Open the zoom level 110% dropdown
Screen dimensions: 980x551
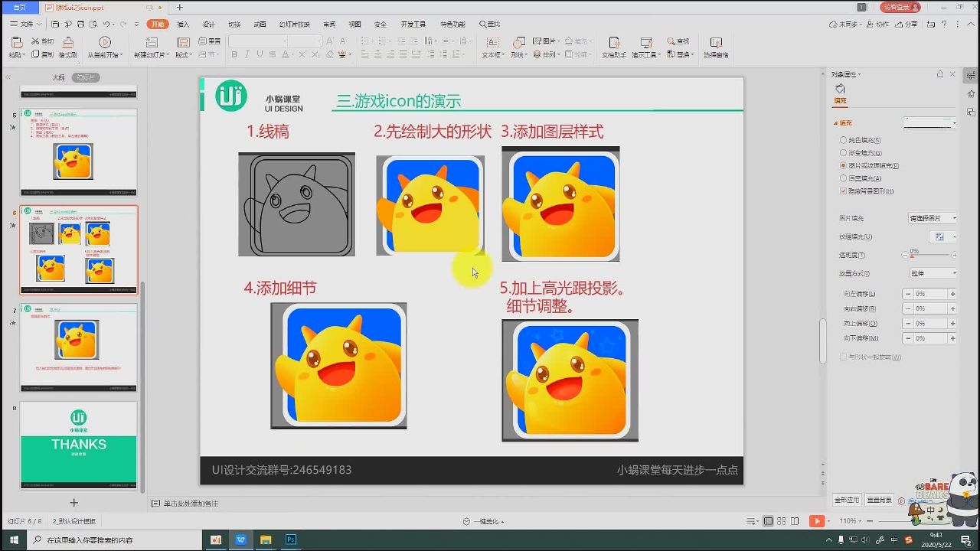click(x=851, y=521)
